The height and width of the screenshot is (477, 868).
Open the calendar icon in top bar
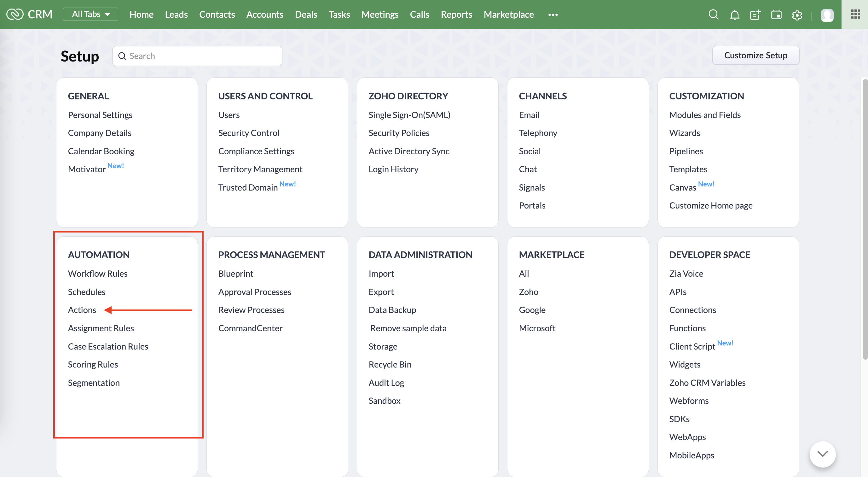click(776, 15)
